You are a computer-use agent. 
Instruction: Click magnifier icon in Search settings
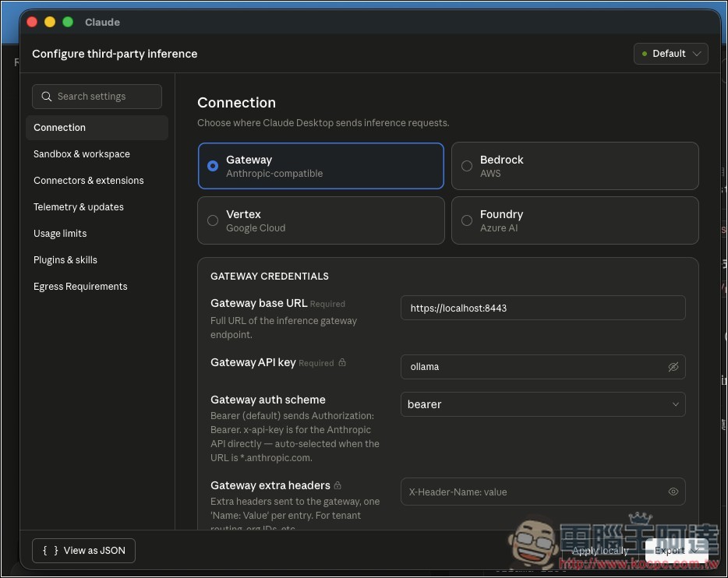click(x=47, y=97)
